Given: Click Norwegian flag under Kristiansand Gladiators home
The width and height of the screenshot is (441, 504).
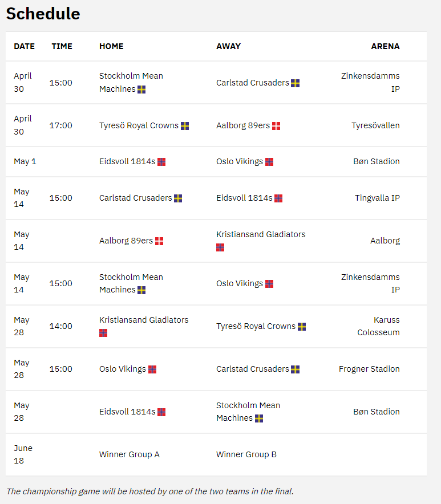Looking at the screenshot, I should click(x=103, y=333).
